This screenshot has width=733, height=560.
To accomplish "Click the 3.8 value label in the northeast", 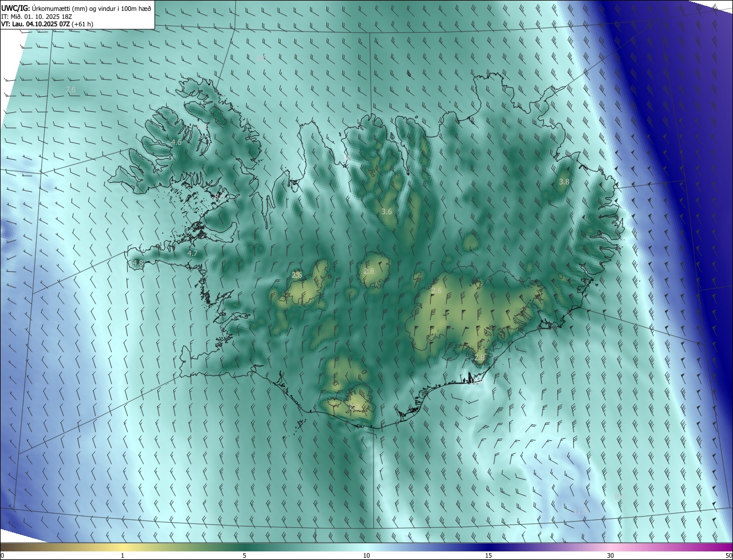I will (564, 182).
